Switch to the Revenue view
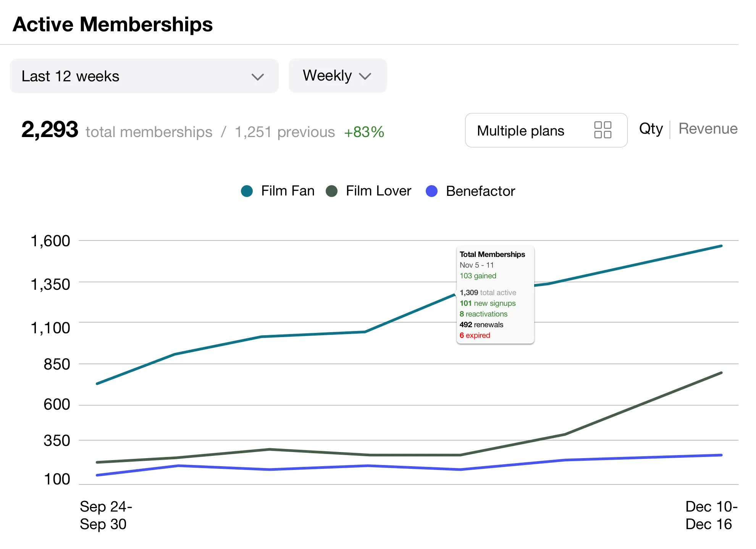 [708, 129]
